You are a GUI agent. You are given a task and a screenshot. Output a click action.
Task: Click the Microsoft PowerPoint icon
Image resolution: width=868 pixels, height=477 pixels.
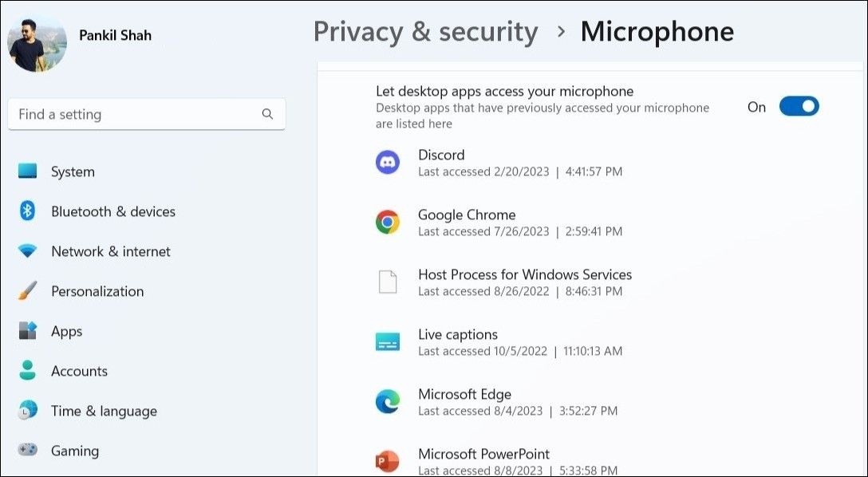[x=388, y=461]
